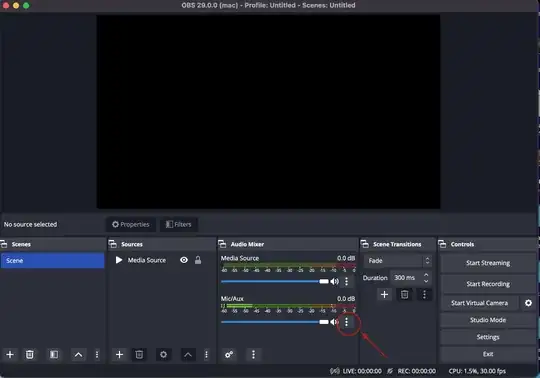Remove selected source with trash icon
The height and width of the screenshot is (378, 540).
[139, 354]
